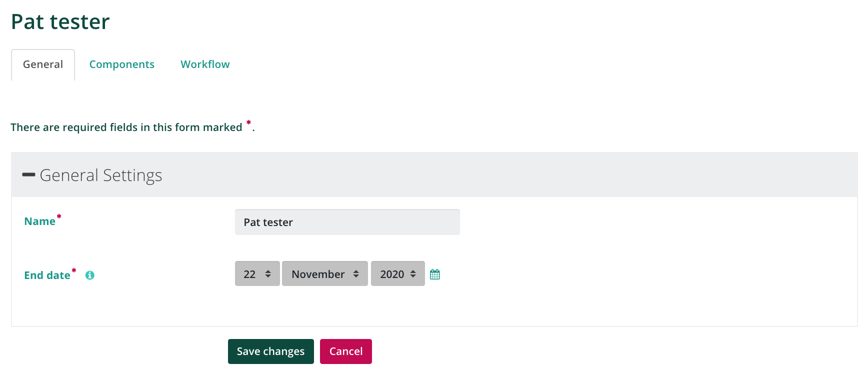Click the required asterisk beside Name

(x=59, y=216)
